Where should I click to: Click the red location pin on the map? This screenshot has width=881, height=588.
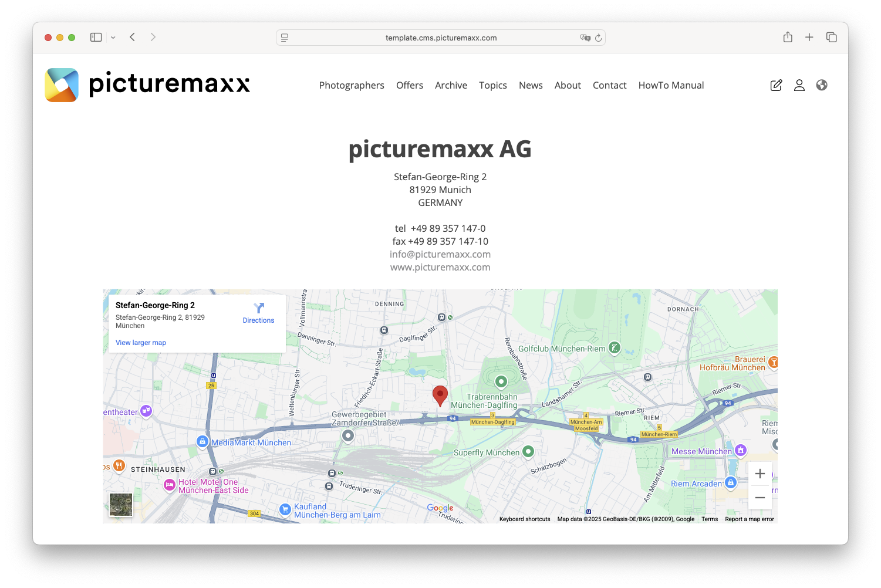point(440,396)
